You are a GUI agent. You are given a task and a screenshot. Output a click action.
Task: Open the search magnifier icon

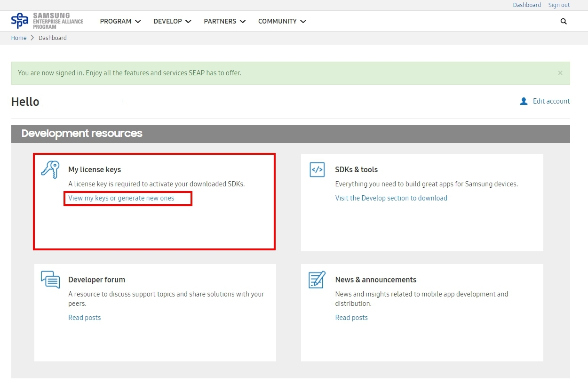(564, 21)
